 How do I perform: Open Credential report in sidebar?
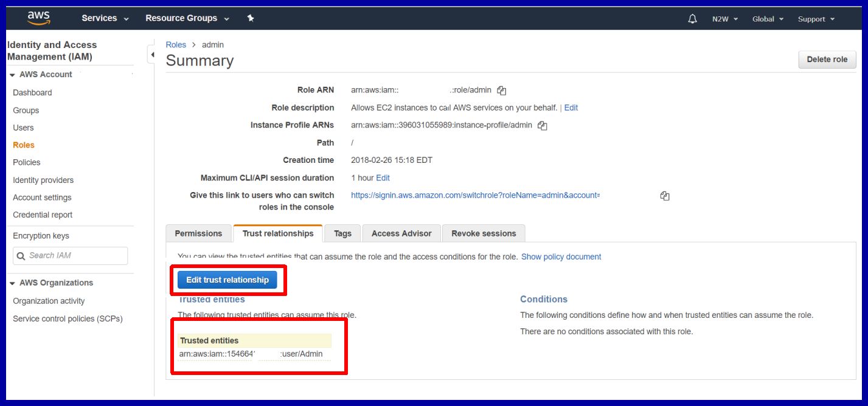coord(43,215)
